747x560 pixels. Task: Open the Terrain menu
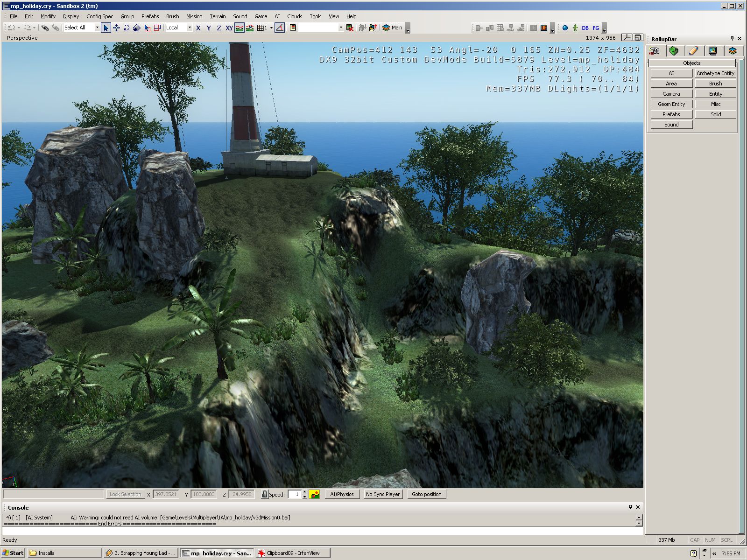218,16
